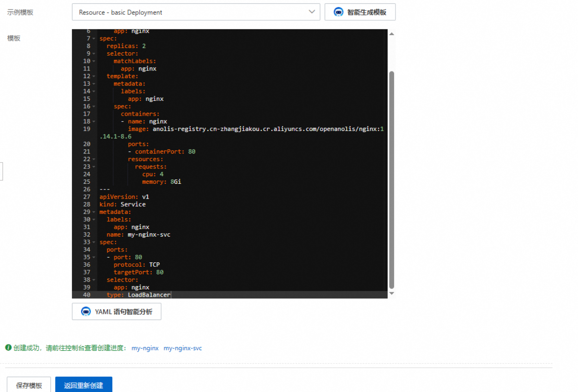The height and width of the screenshot is (392, 578).
Task: Click the YAML 语句智能分析 button
Action: point(117,311)
